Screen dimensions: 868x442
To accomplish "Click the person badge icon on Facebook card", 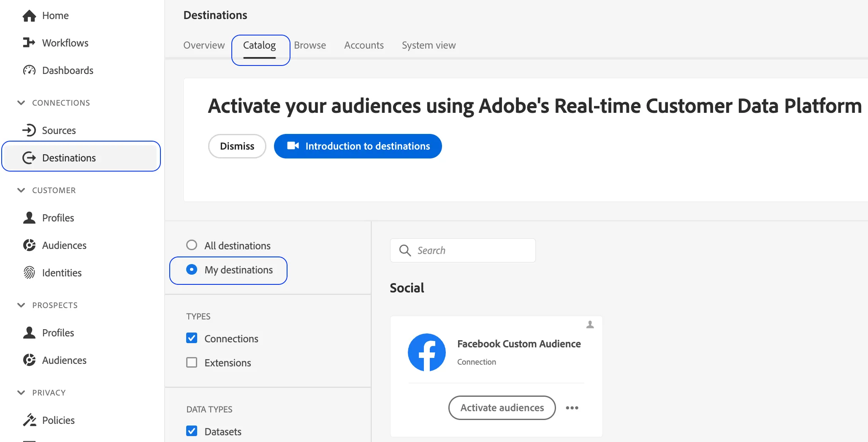I will [x=590, y=325].
